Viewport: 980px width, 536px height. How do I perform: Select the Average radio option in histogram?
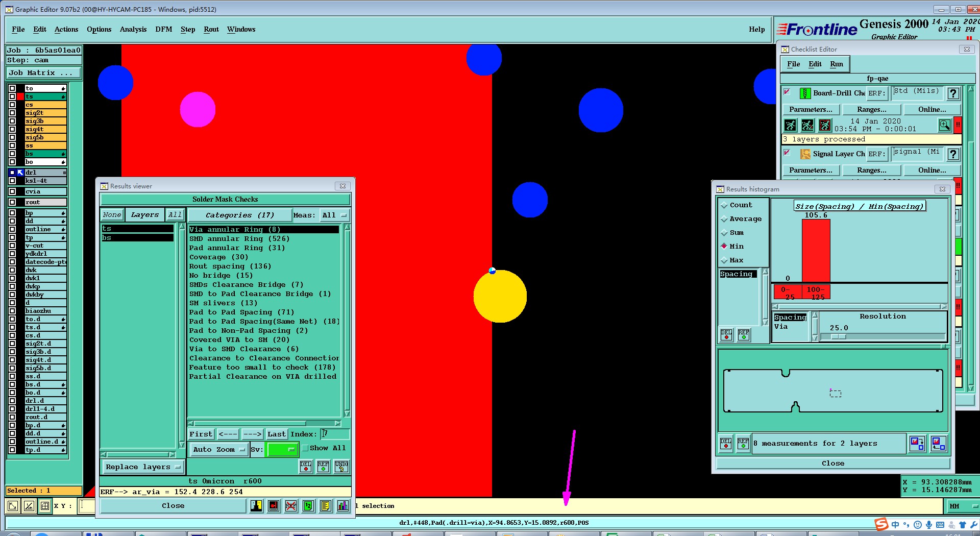tap(724, 219)
